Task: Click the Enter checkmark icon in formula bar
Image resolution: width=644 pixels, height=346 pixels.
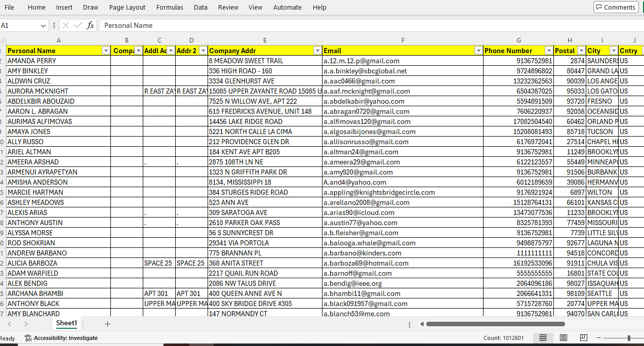Action: pos(78,25)
